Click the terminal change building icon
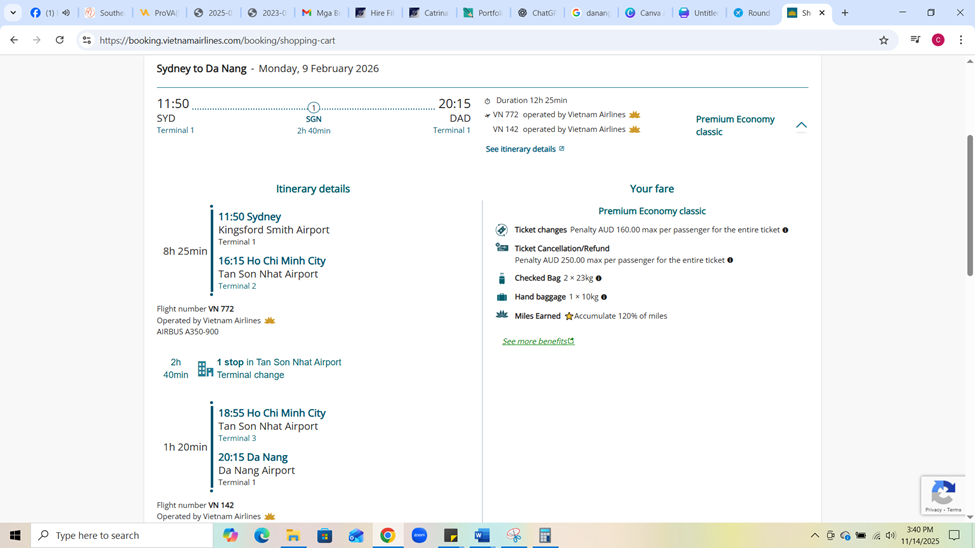The width and height of the screenshot is (975, 548). 205,369
